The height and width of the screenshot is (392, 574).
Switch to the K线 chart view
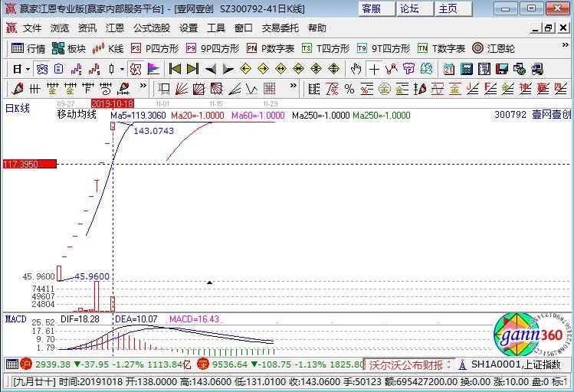coord(107,48)
